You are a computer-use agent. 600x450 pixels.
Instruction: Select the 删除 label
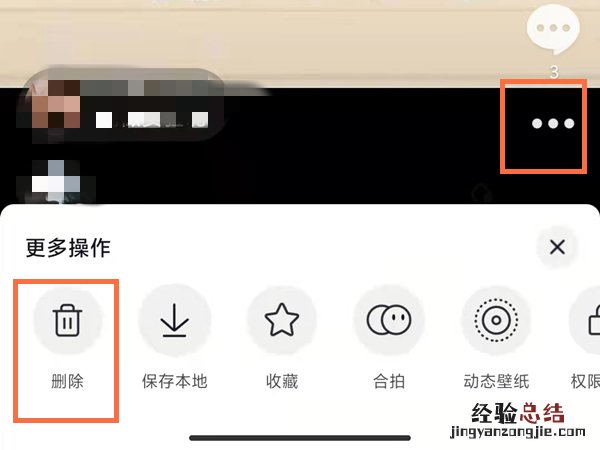pos(67,381)
